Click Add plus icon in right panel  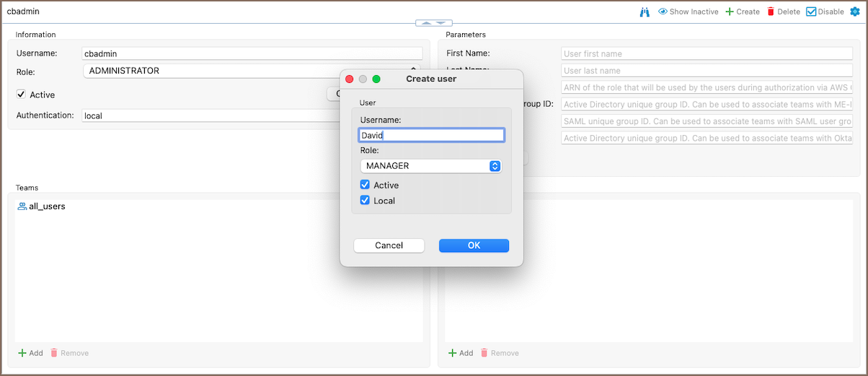453,353
